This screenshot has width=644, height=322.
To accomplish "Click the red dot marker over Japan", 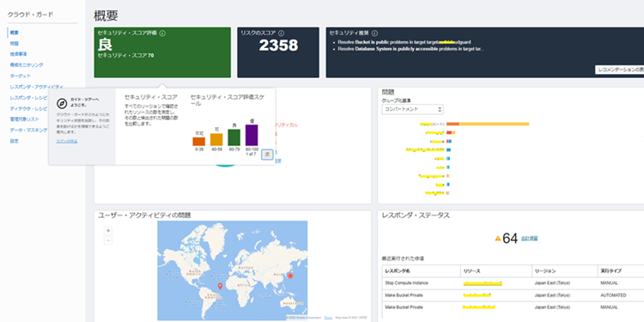I will click(291, 276).
